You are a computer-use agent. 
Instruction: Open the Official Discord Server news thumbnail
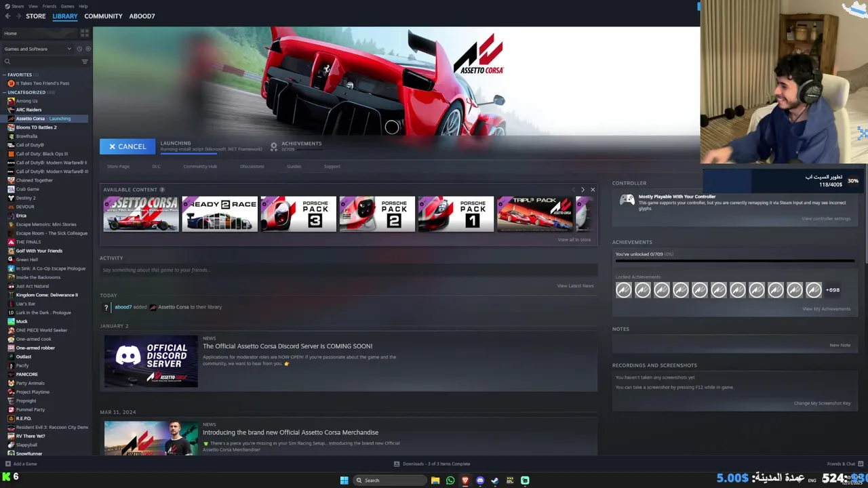[151, 361]
